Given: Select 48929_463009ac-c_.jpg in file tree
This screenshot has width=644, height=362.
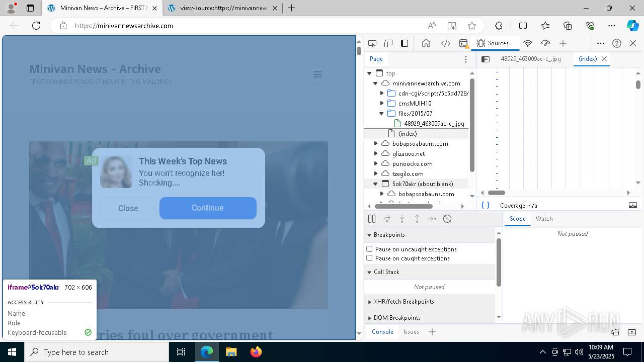Looking at the screenshot, I should coord(434,124).
